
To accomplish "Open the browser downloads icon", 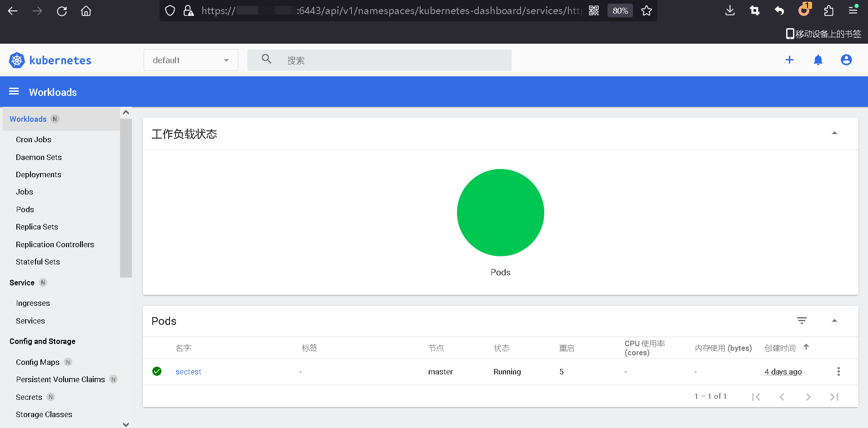I will tap(730, 11).
